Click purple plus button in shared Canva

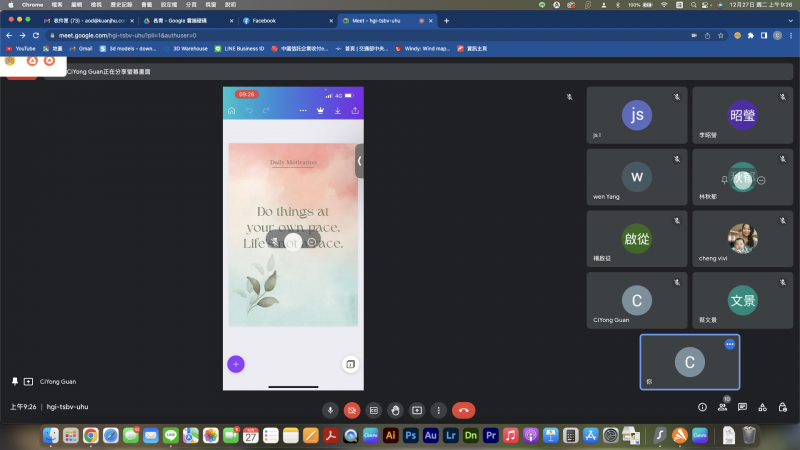[236, 364]
